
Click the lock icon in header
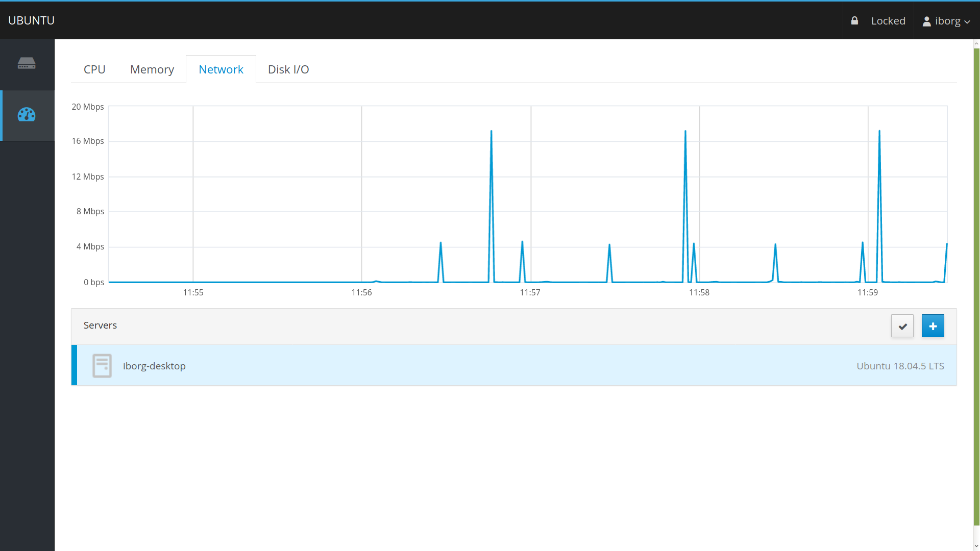point(854,21)
